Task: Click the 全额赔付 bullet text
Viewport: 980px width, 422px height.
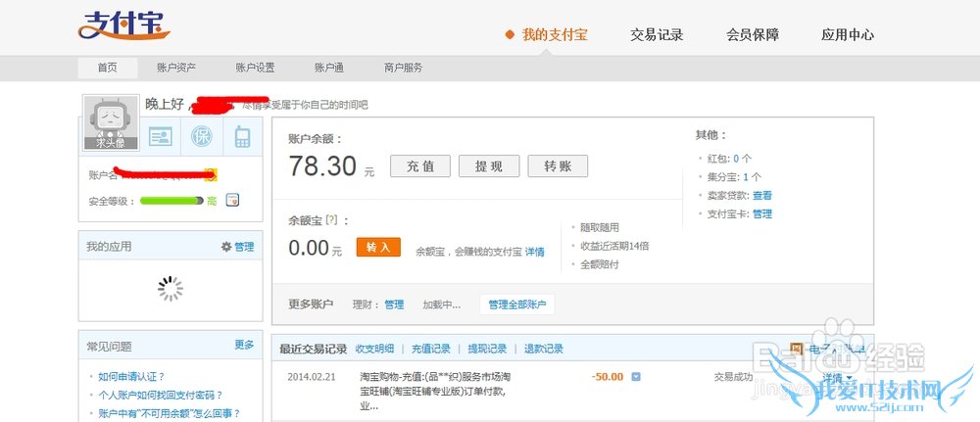Action: (600, 264)
